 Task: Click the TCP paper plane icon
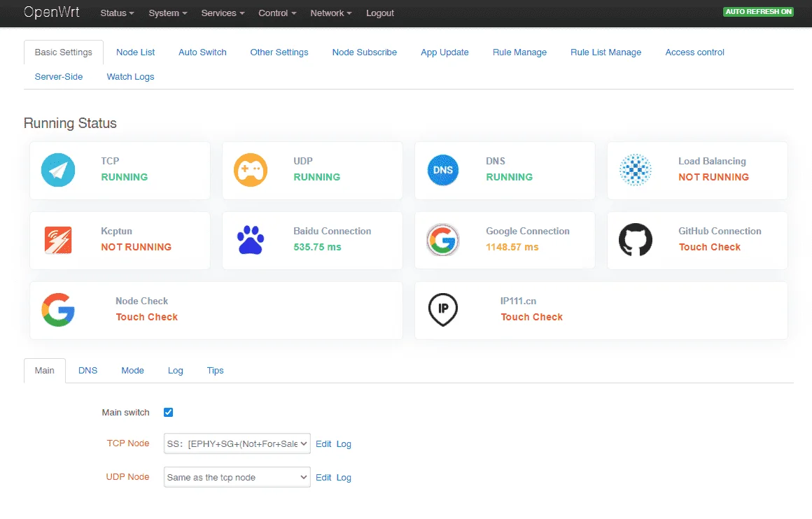pyautogui.click(x=58, y=170)
